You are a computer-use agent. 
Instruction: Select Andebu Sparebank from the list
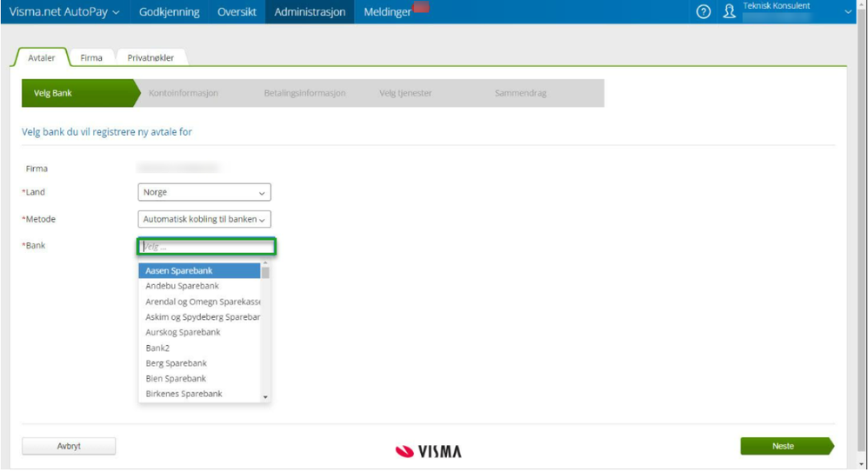coord(199,286)
